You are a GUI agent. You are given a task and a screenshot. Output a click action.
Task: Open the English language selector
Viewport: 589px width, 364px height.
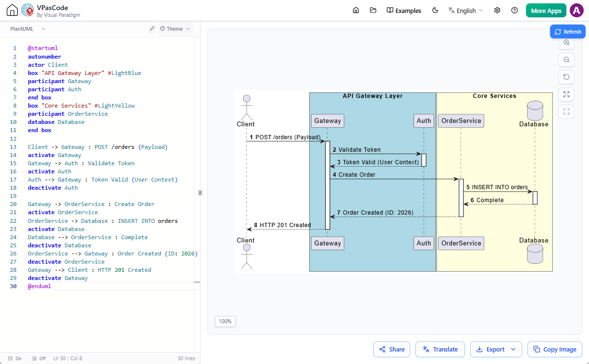pyautogui.click(x=465, y=11)
